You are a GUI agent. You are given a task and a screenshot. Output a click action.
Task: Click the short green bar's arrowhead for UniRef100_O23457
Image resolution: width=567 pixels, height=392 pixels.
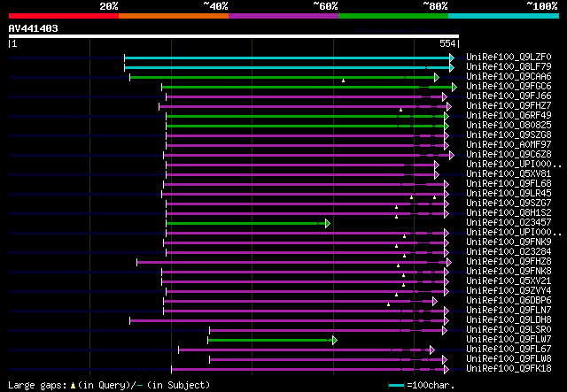(x=327, y=223)
